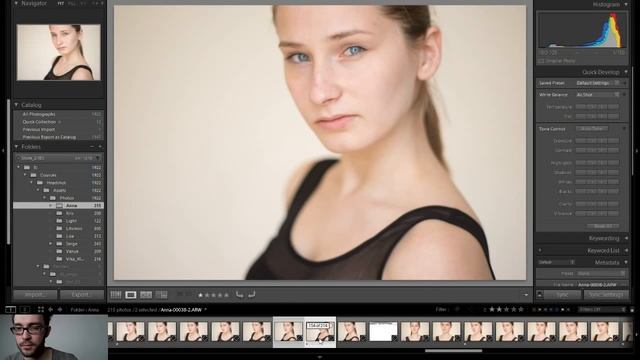
Task: Collapse the Catalog panel
Action: 16,105
